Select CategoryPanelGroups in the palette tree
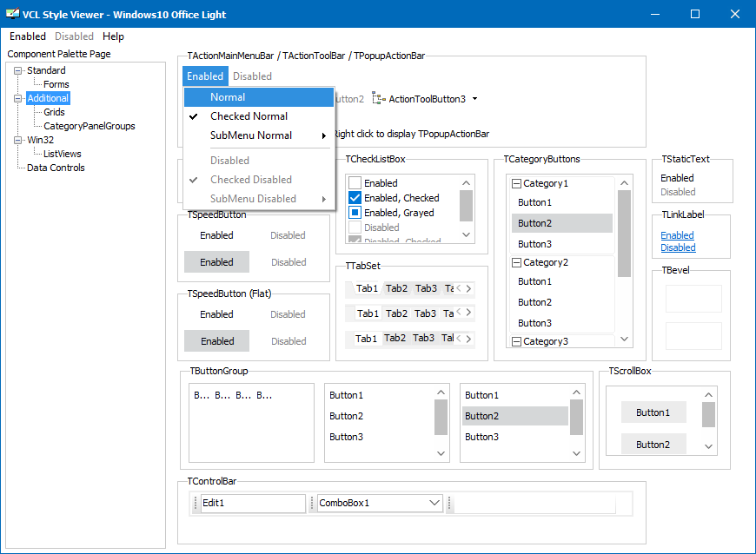Viewport: 756px width, 554px height. pyautogui.click(x=90, y=126)
